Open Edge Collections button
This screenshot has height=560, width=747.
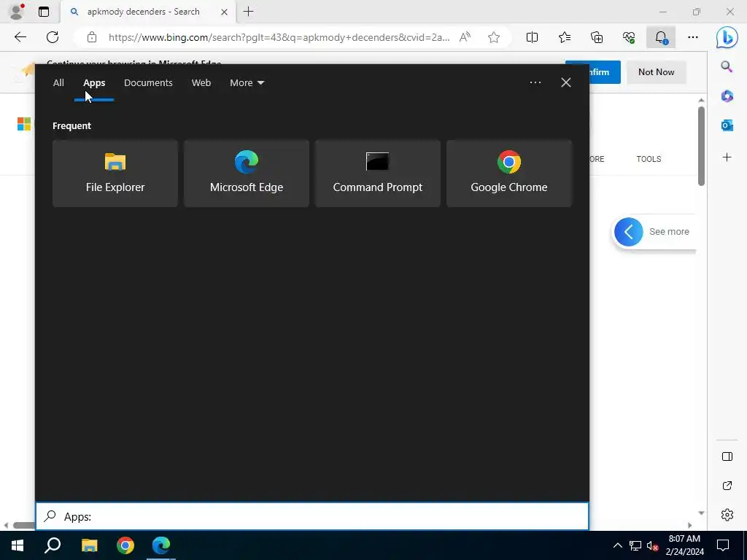(x=597, y=37)
